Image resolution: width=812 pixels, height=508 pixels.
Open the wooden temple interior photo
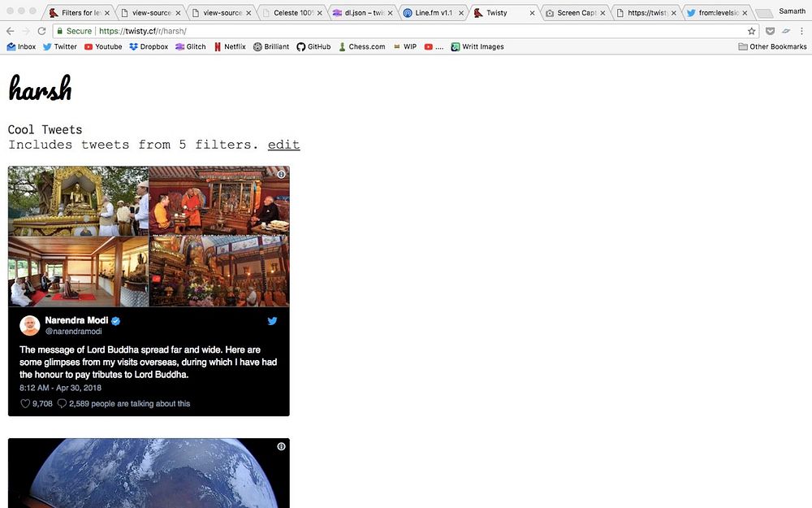coord(78,271)
